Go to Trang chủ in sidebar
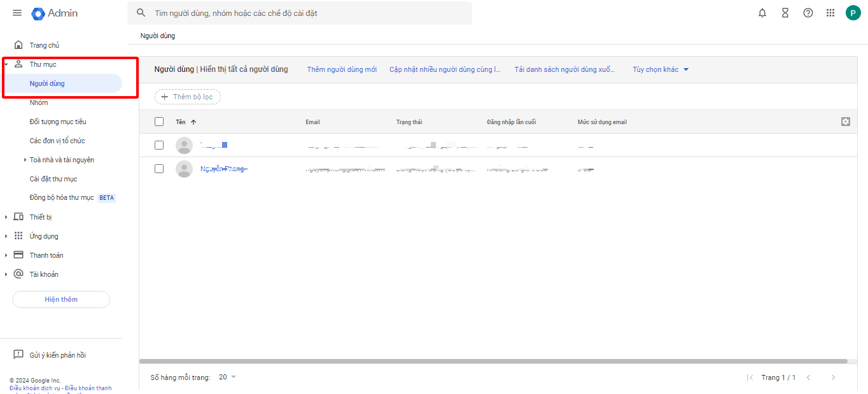This screenshot has height=394, width=868. coord(44,45)
